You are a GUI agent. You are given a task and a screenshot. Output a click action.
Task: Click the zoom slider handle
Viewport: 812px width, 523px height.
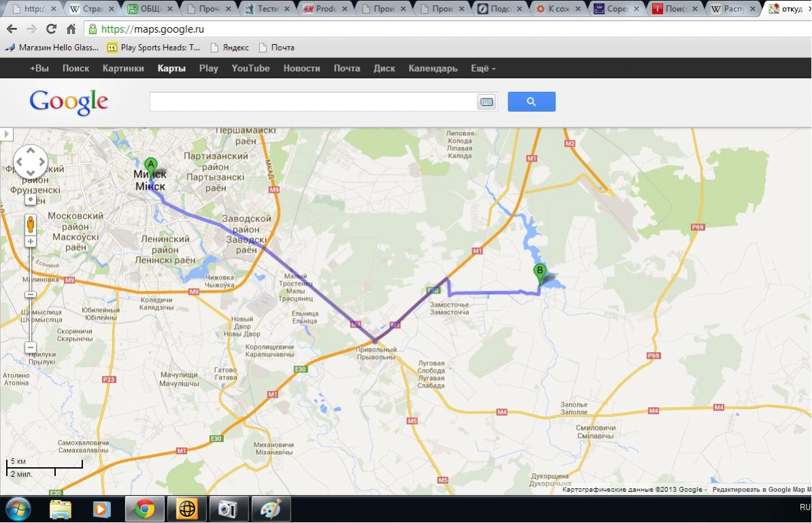click(x=31, y=294)
